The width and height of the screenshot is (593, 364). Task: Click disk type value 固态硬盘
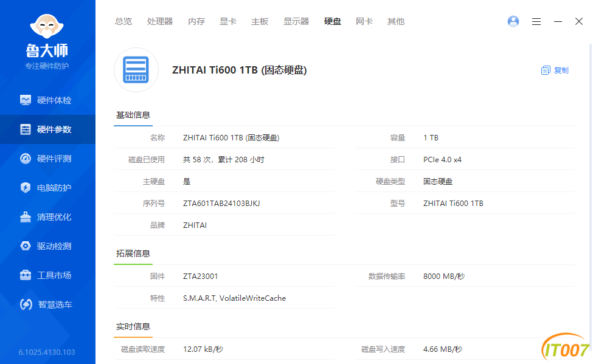click(437, 182)
